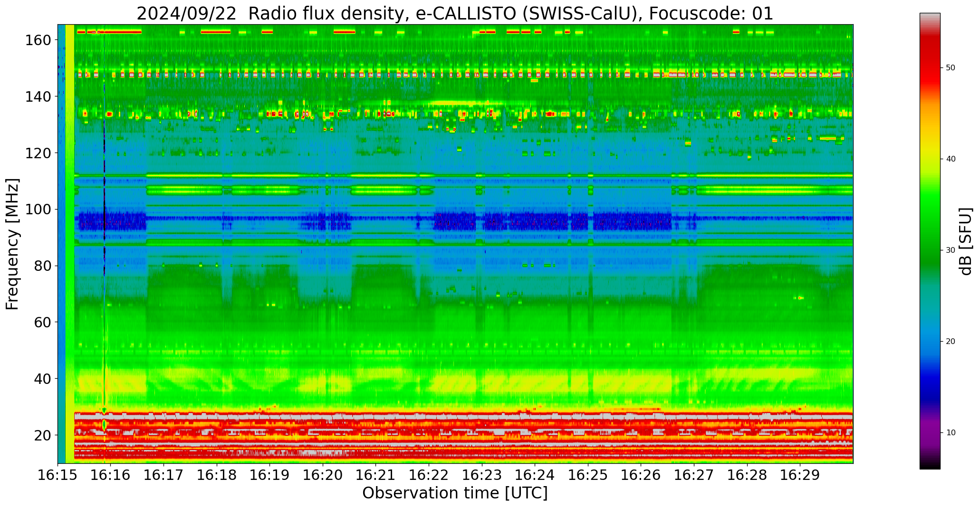The width and height of the screenshot is (980, 507).
Task: Click the 16:26 time tick label
Action: (x=641, y=475)
